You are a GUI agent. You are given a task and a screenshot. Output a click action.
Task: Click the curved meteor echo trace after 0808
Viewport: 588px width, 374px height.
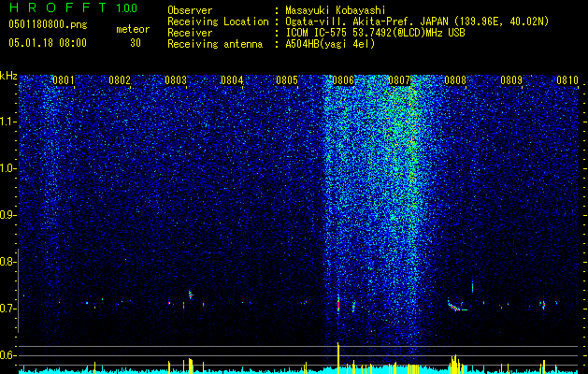[x=455, y=306]
